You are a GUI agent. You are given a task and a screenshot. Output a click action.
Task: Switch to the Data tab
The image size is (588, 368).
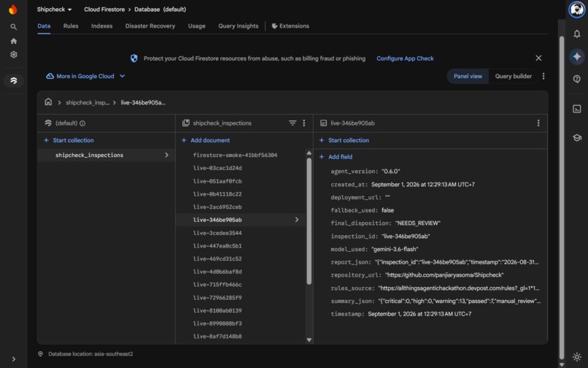44,26
